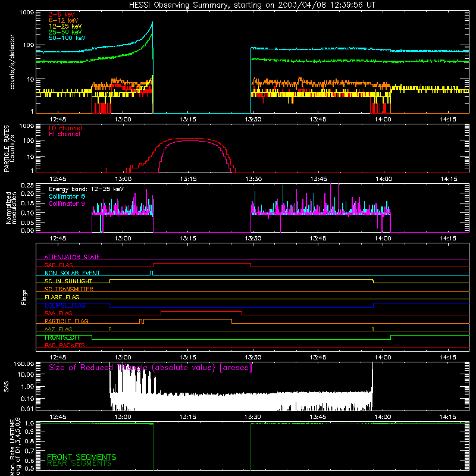This screenshot has height=476, width=476.
Task: Click the "Mon. Rate LIVETIME" axis label
Action: (12, 447)
